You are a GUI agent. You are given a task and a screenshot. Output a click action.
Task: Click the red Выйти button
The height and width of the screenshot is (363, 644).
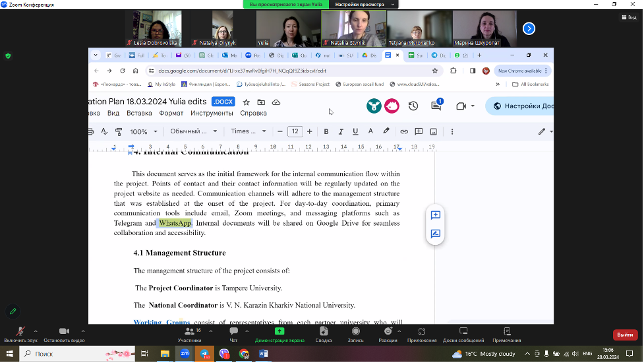point(625,335)
